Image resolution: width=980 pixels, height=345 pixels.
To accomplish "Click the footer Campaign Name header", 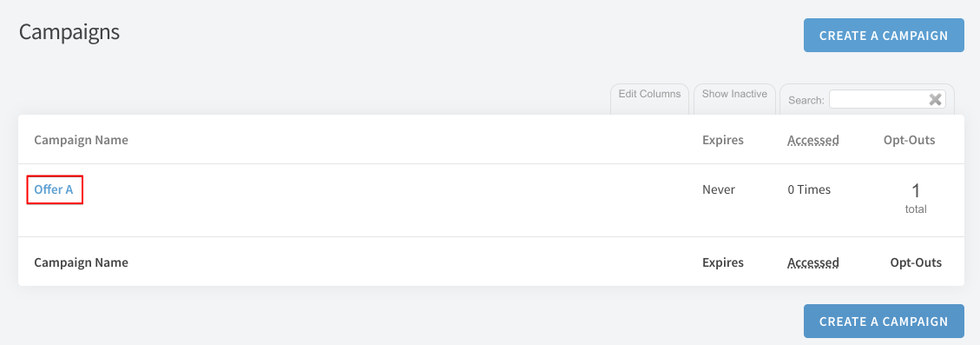I will [82, 262].
